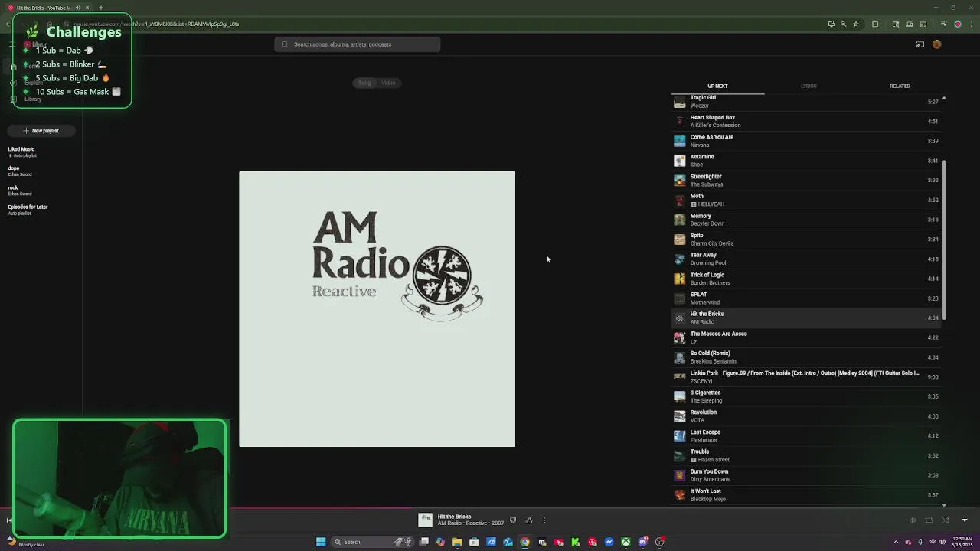
Task: Switch to the UP NEXT tab
Action: pyautogui.click(x=717, y=86)
